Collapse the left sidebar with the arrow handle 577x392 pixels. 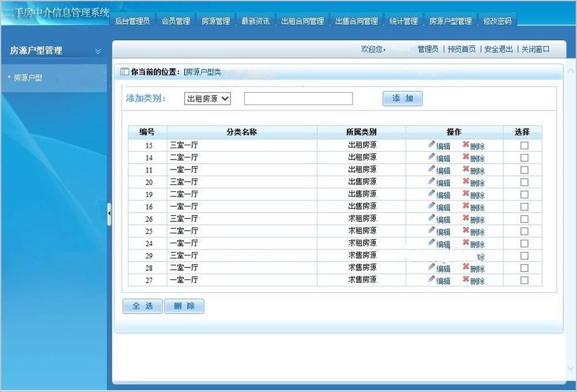coord(109,214)
